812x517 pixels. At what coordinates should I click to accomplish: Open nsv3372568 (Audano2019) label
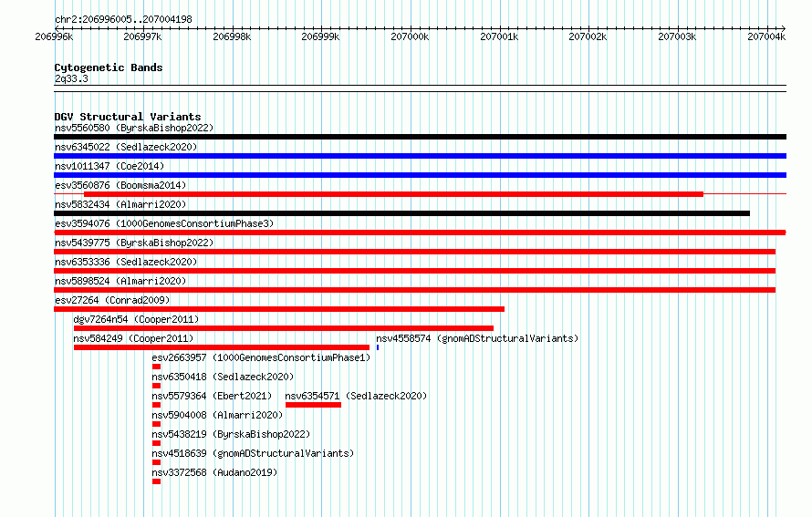coord(214,472)
